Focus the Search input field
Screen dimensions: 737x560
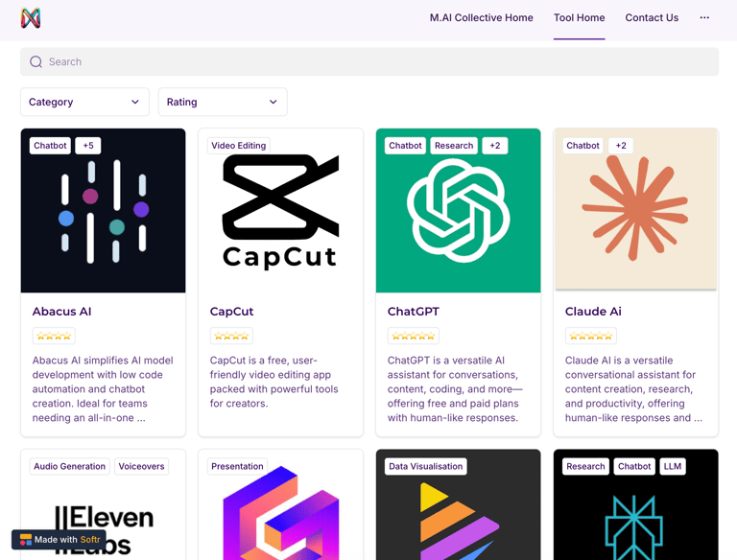(369, 61)
